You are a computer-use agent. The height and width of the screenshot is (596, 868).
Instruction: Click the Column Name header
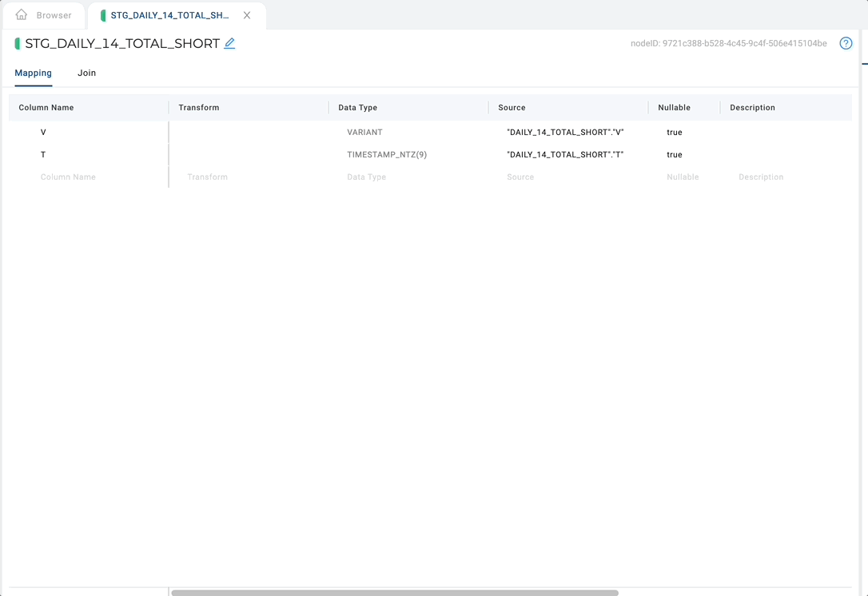coord(46,107)
